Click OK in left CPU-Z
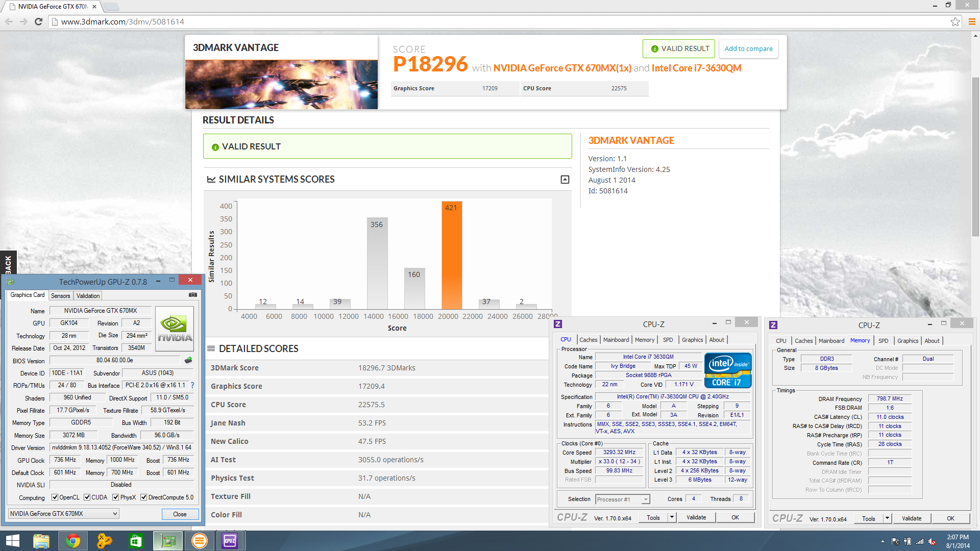Viewport: 980px width, 551px height. 735,517
